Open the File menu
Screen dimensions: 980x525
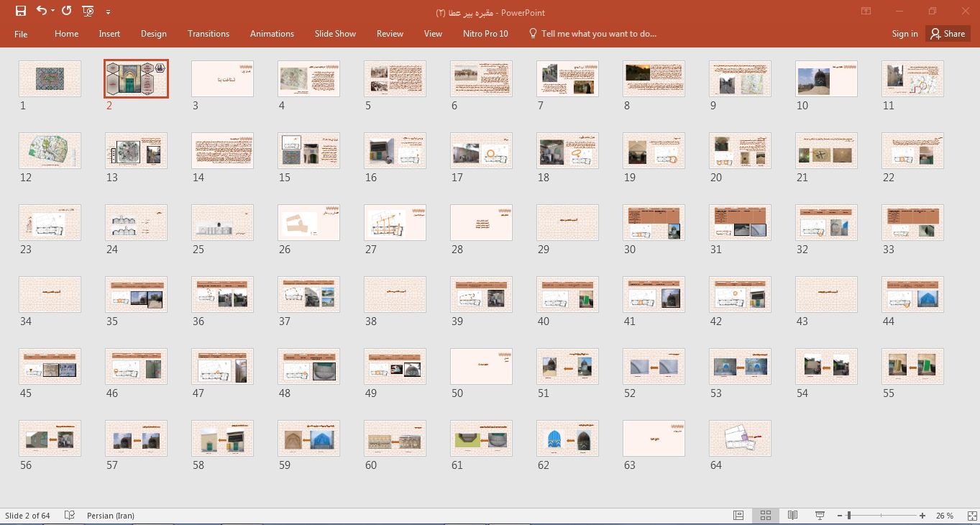[x=21, y=34]
